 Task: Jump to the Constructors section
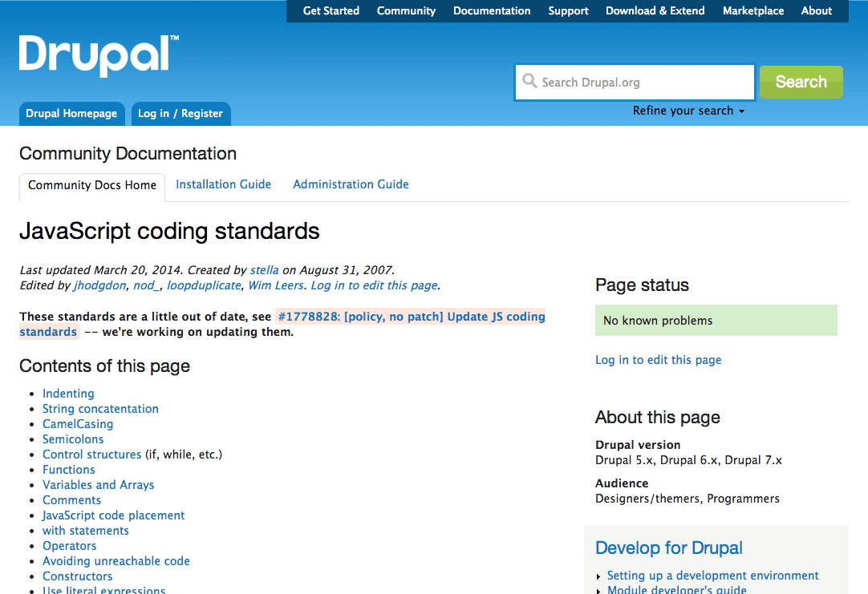[77, 576]
